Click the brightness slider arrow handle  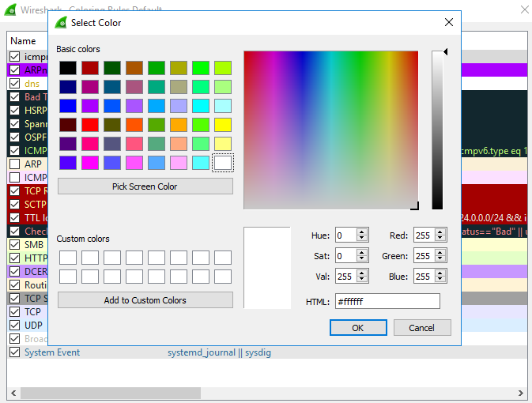click(x=446, y=51)
